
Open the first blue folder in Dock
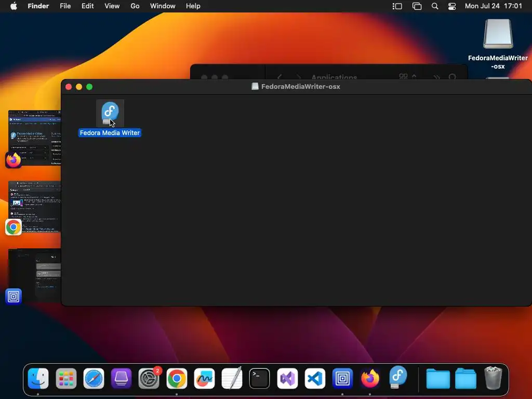[x=438, y=378]
